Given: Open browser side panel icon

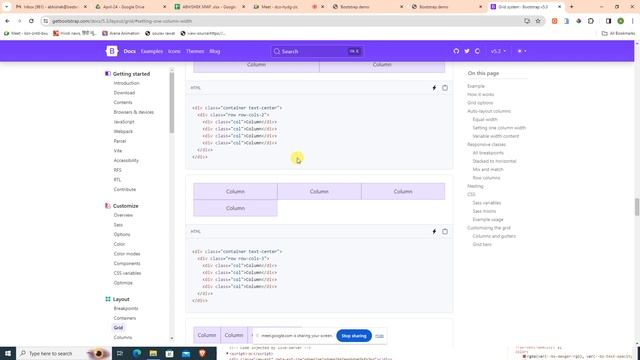Looking at the screenshot, I should pyautogui.click(x=608, y=21).
